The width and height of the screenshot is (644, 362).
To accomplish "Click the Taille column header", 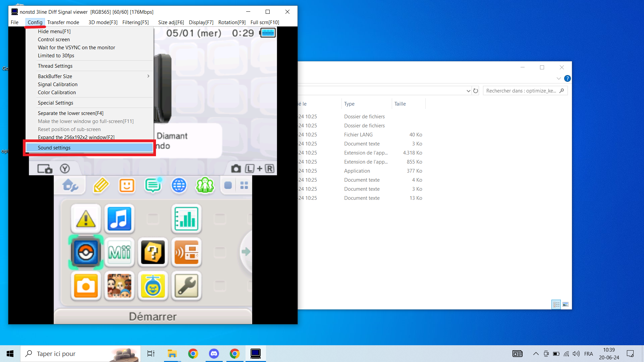I will point(400,104).
